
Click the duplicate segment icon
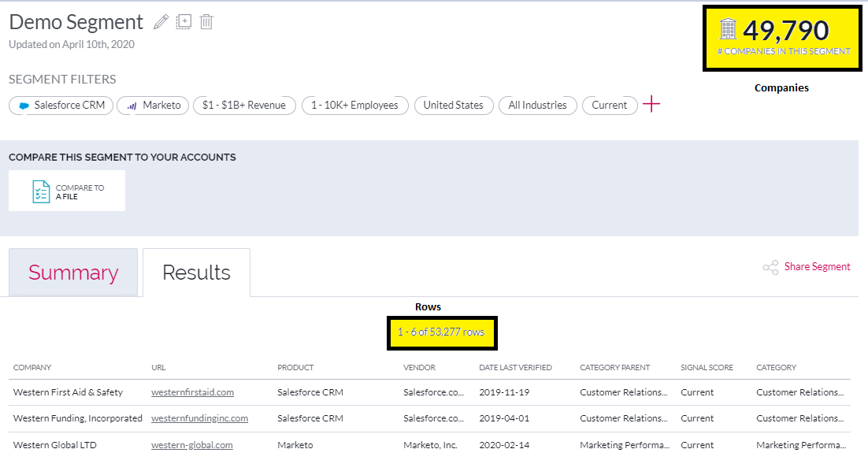pyautogui.click(x=184, y=22)
